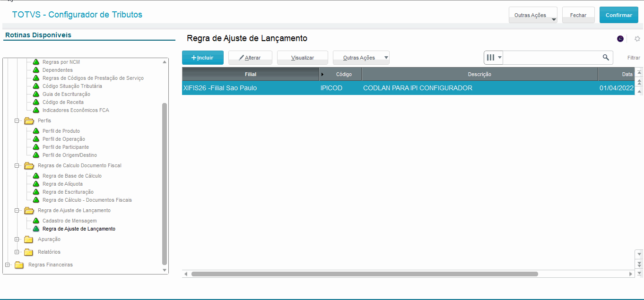Click green icon beside Regra de Alíquota
The height and width of the screenshot is (300, 644).
click(35, 184)
